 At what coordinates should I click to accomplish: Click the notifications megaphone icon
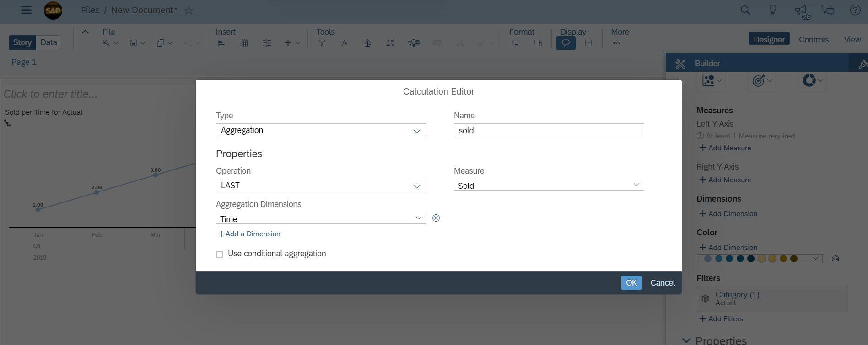(x=801, y=11)
